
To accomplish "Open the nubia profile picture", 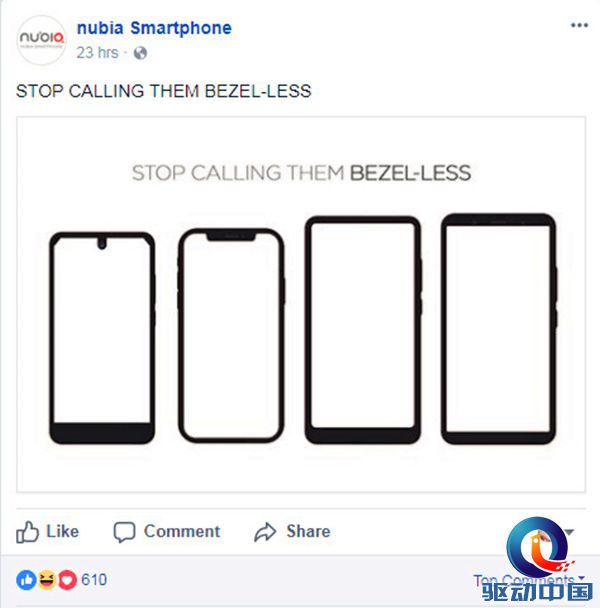I will pos(41,40).
